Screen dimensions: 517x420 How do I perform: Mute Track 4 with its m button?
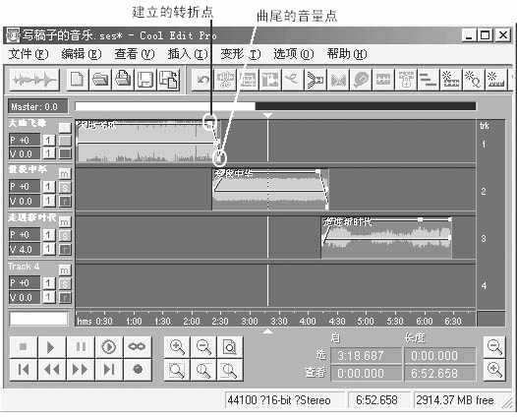[x=65, y=270]
